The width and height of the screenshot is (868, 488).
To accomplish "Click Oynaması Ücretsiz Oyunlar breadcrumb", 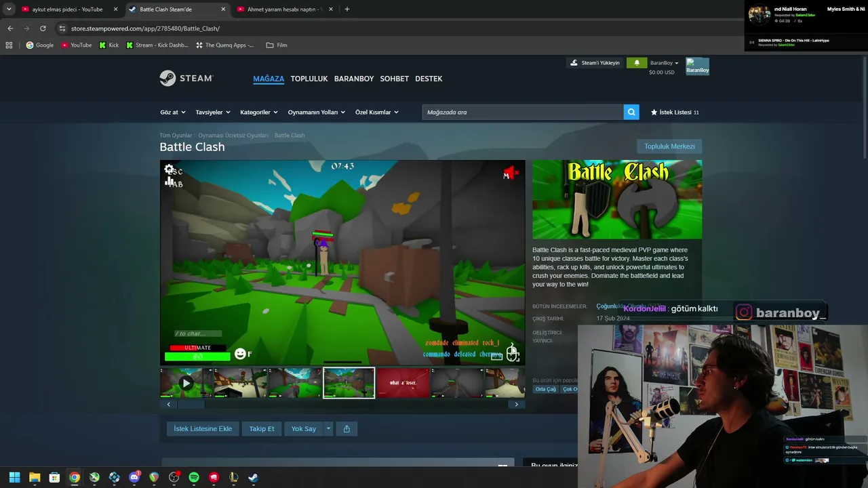I will pos(233,136).
